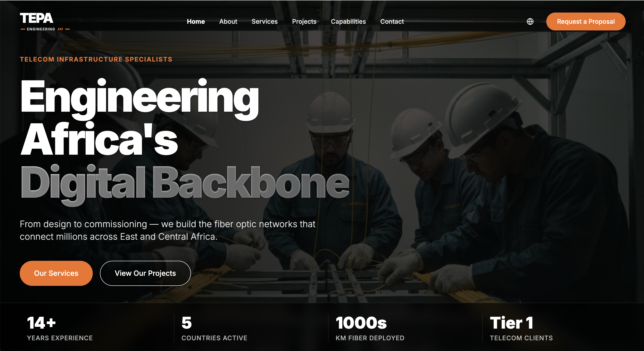Click the "Tier 1" stat figure

[511, 323]
